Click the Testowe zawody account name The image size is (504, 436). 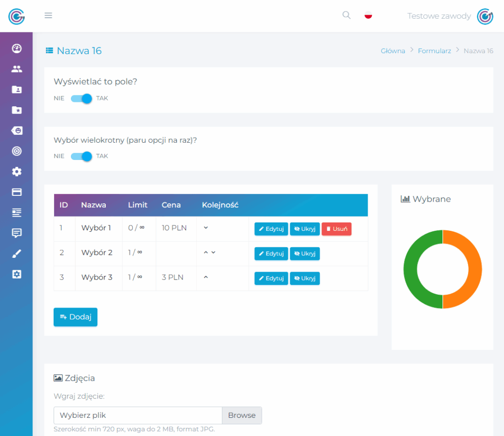pyautogui.click(x=439, y=16)
